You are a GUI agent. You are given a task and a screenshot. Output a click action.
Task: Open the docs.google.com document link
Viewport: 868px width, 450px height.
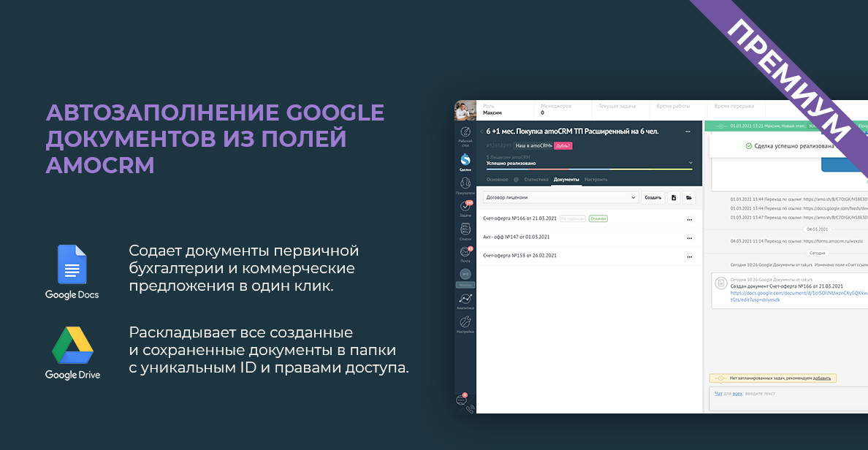pos(799,296)
